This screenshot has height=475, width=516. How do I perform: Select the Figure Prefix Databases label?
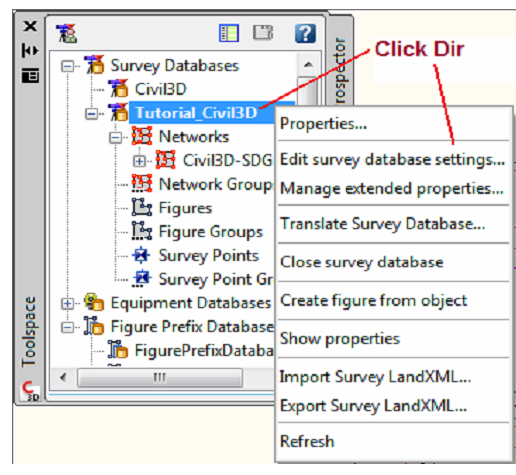192,327
